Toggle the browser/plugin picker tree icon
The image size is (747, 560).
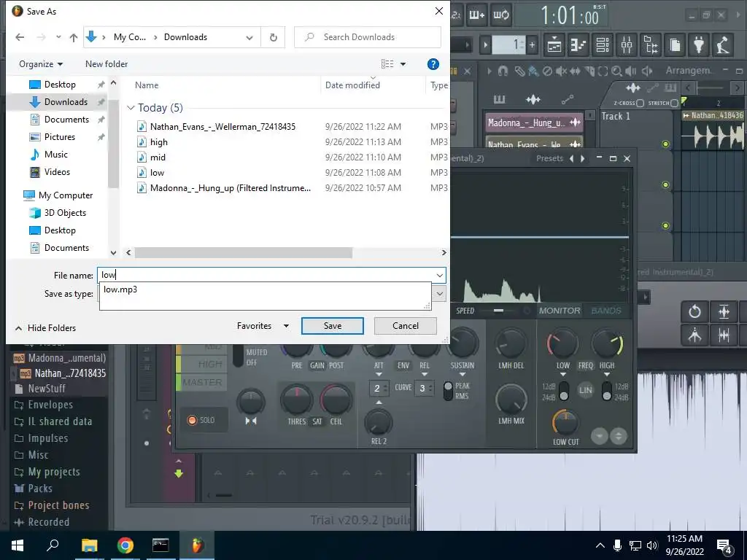click(x=651, y=45)
